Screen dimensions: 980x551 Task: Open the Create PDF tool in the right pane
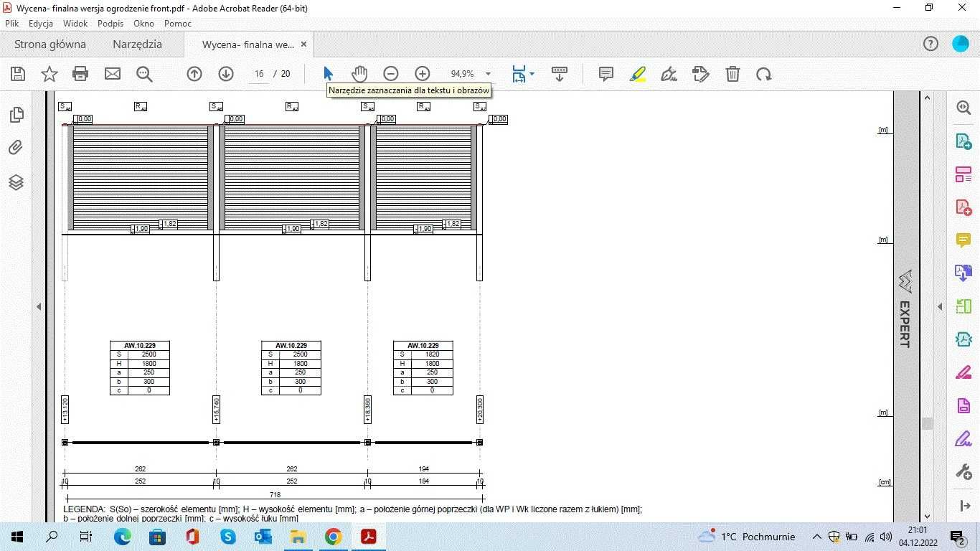point(963,207)
